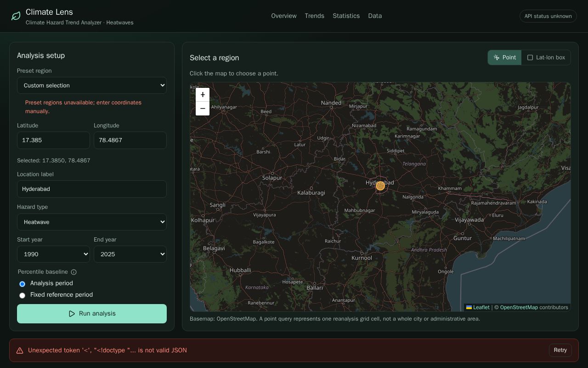Open the Data tab
The height and width of the screenshot is (368, 588).
click(375, 16)
